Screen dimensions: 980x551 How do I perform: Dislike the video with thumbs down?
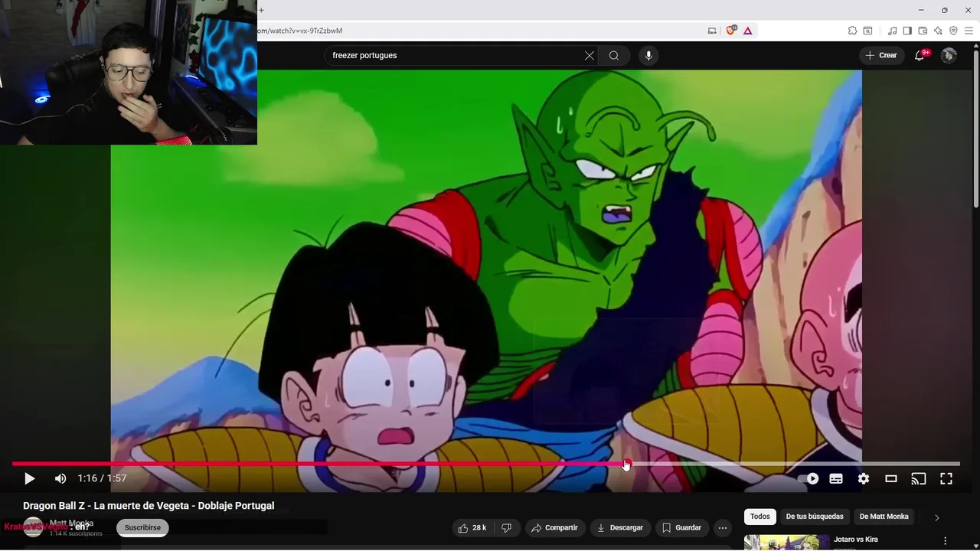[506, 528]
